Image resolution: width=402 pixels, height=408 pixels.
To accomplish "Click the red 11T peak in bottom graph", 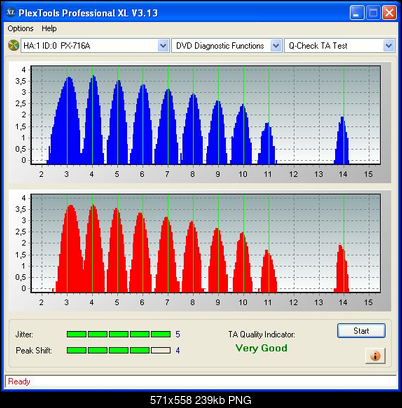I will pos(268,272).
